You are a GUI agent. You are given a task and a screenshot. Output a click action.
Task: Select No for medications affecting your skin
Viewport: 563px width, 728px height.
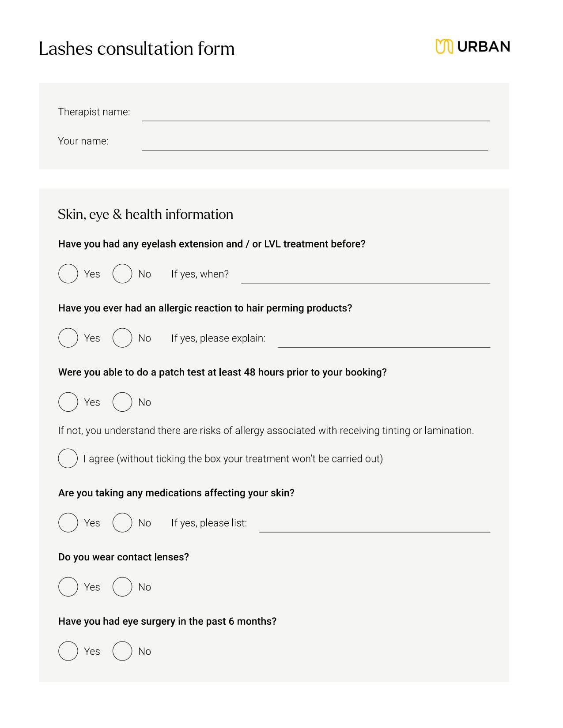point(122,523)
